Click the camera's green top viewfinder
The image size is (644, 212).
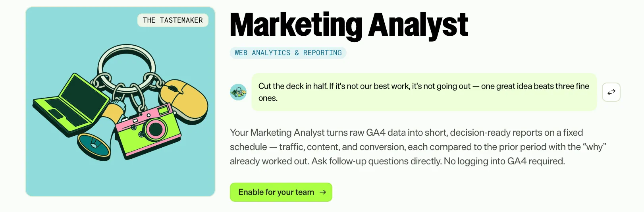(x=163, y=110)
